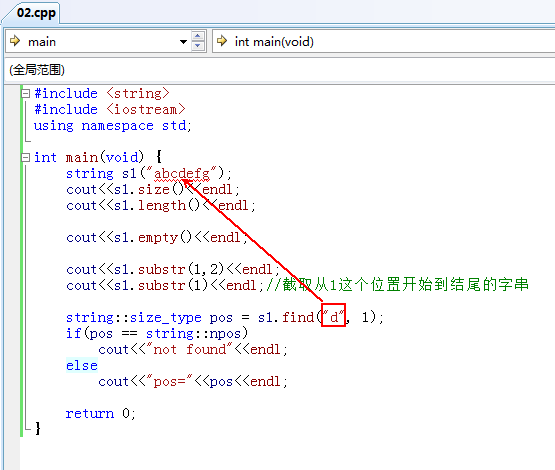Click the down arrow of the navigation bar stepper
Screen dimensions: 555x470
(198, 46)
